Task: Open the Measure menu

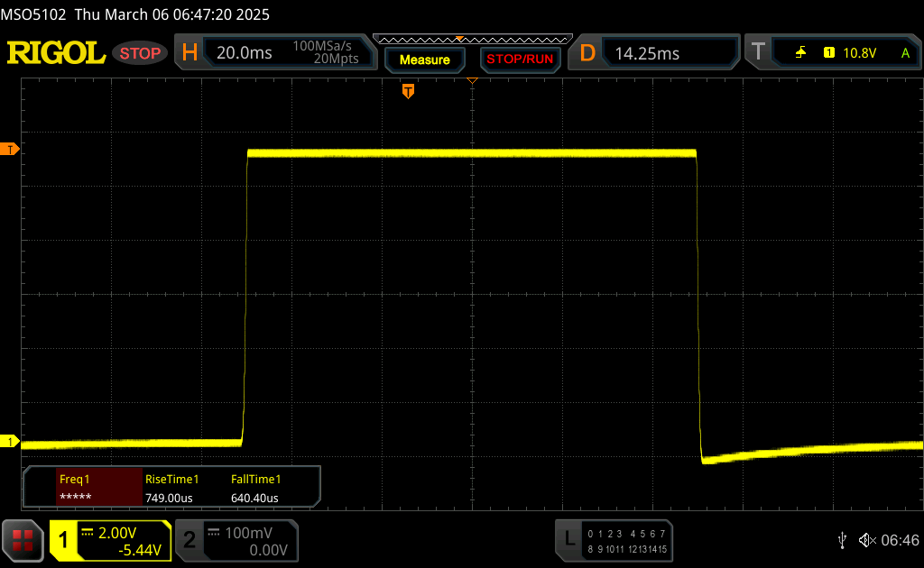Action: 424,60
